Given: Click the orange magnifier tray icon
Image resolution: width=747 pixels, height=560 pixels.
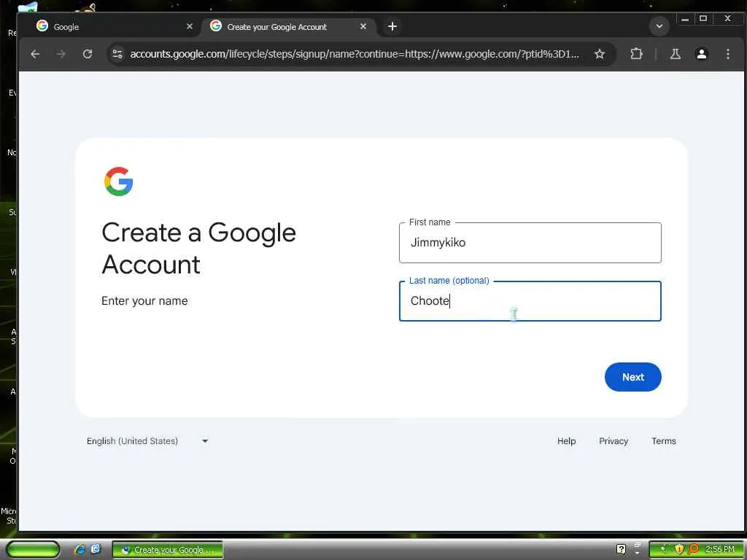Looking at the screenshot, I should (x=694, y=550).
